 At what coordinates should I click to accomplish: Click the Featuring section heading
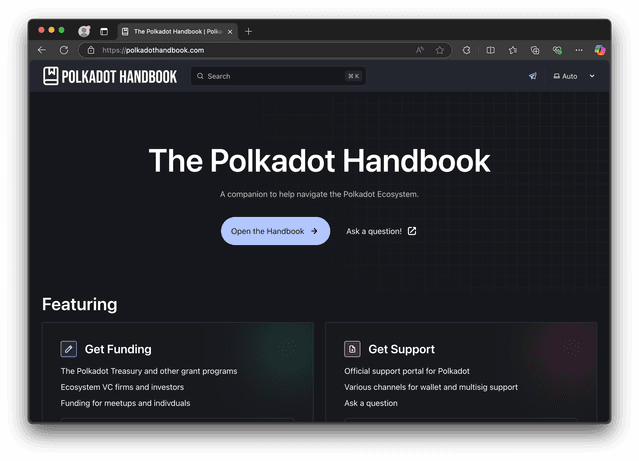coord(79,304)
